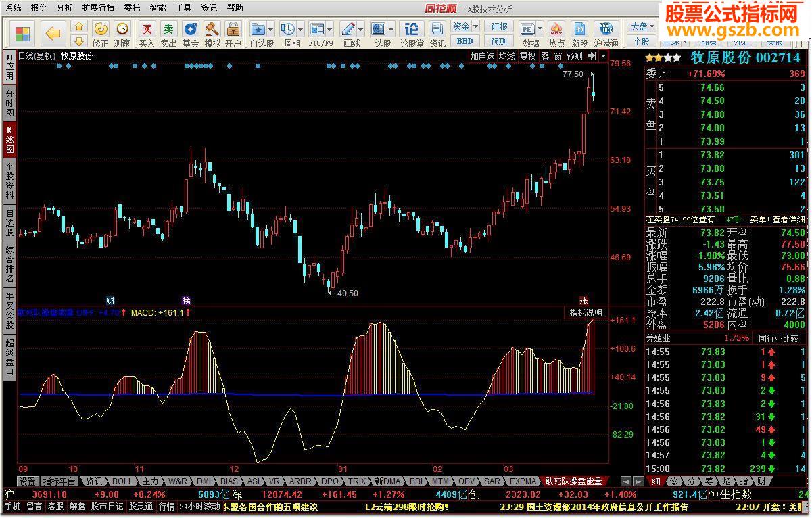Viewport: 812px width, 518px height.
Task: Click the BBD button
Action: pyautogui.click(x=465, y=41)
